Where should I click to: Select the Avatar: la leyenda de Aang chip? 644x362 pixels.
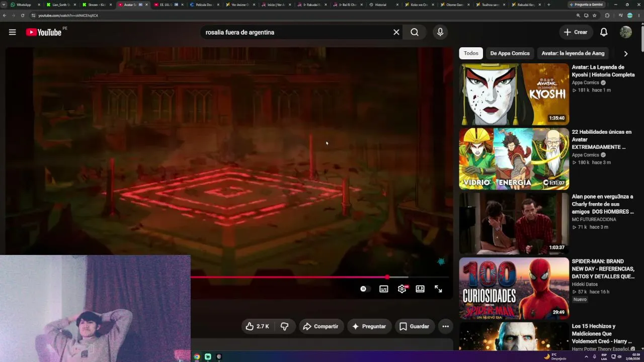pyautogui.click(x=573, y=53)
